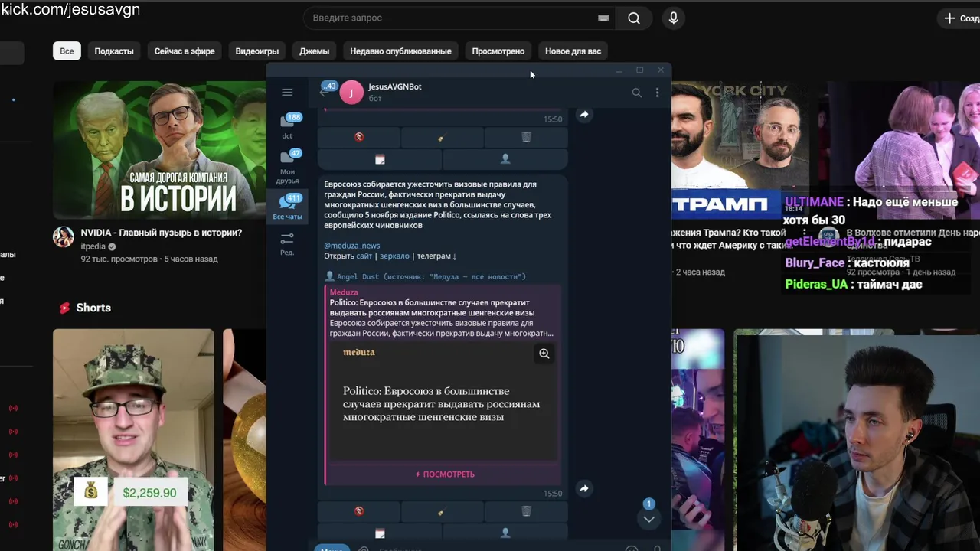Open the three-dot chat options menu

tap(657, 93)
